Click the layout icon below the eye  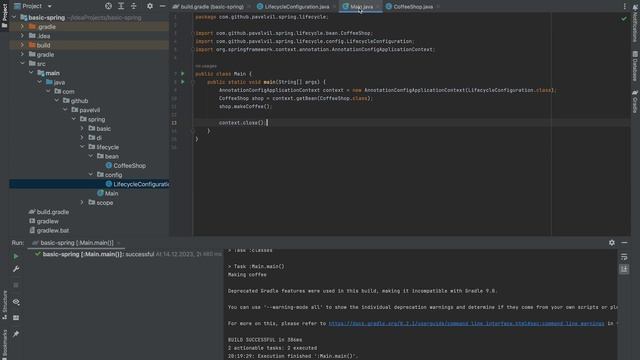pyautogui.click(x=16, y=318)
